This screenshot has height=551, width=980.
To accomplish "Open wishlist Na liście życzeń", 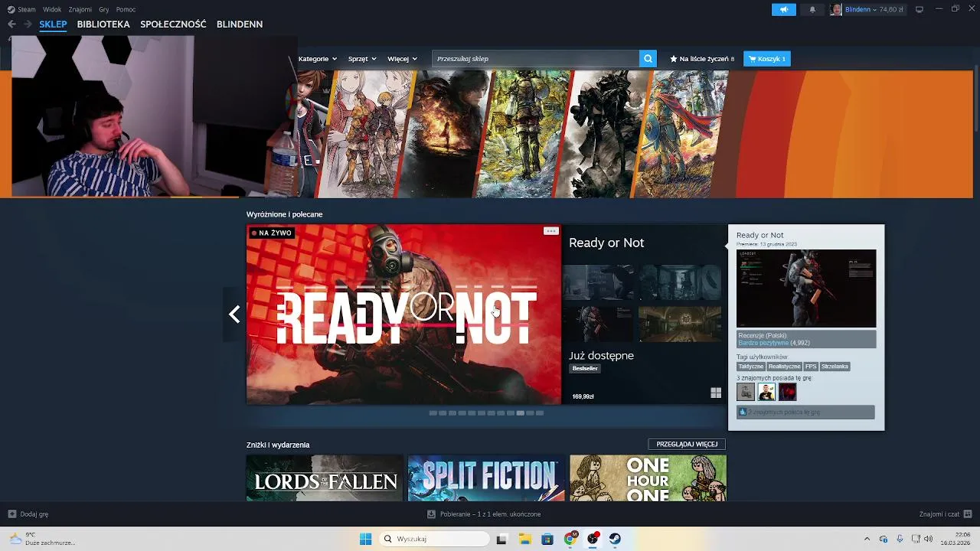I will [x=702, y=59].
